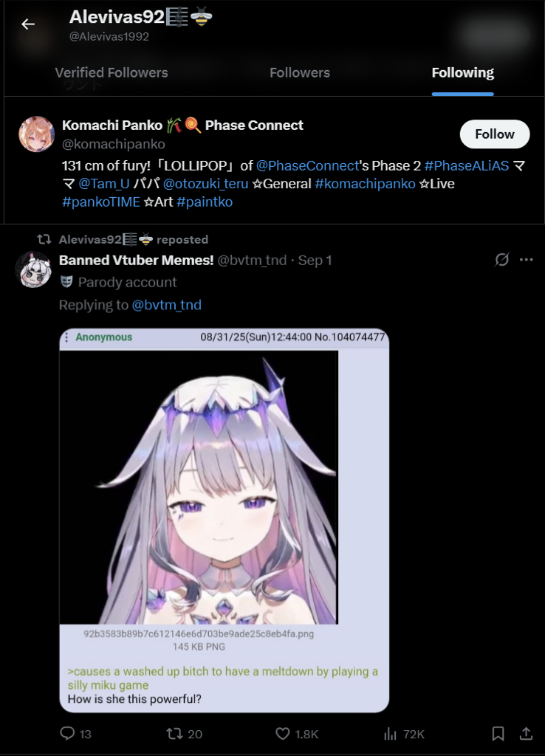The image size is (545, 756).
Task: Share the post via upload arrow icon
Action: pyautogui.click(x=527, y=733)
